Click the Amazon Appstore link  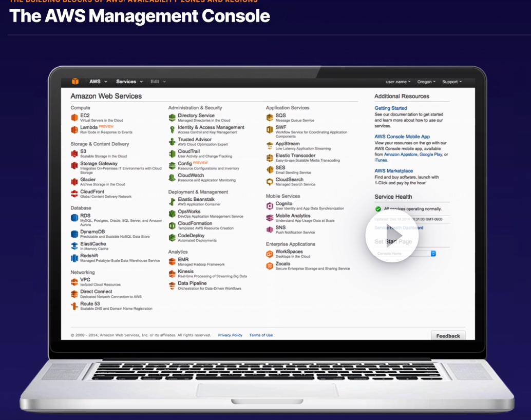(x=400, y=155)
